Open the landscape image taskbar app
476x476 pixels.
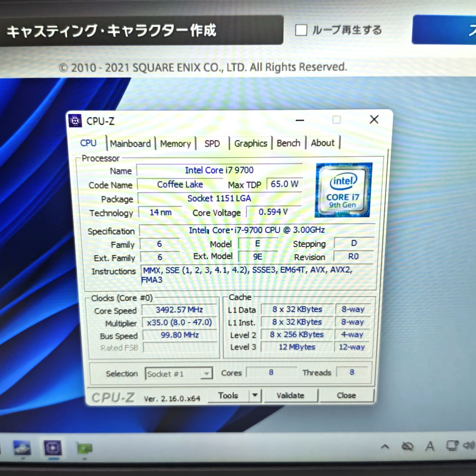[22, 448]
